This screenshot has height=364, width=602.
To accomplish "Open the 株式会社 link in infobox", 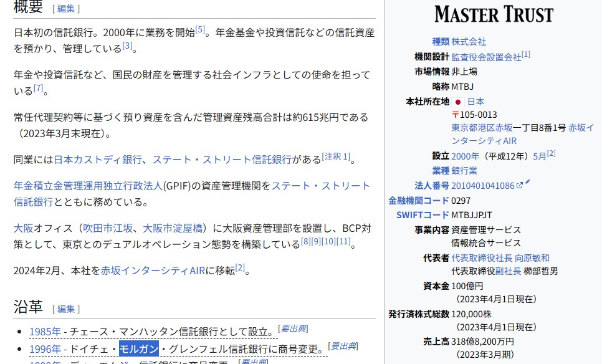I will point(469,42).
